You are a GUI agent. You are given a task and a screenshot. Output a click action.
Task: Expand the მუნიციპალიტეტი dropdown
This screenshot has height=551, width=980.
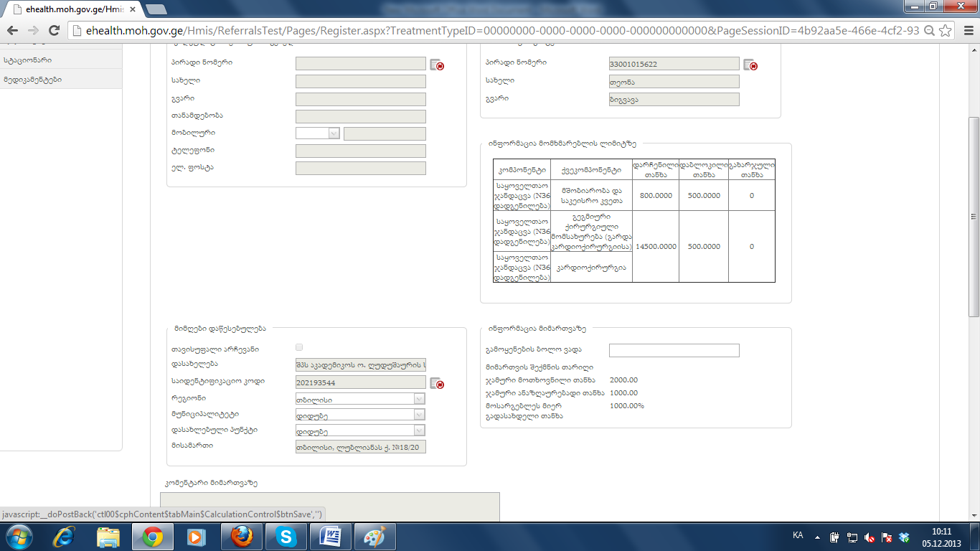[360, 415]
